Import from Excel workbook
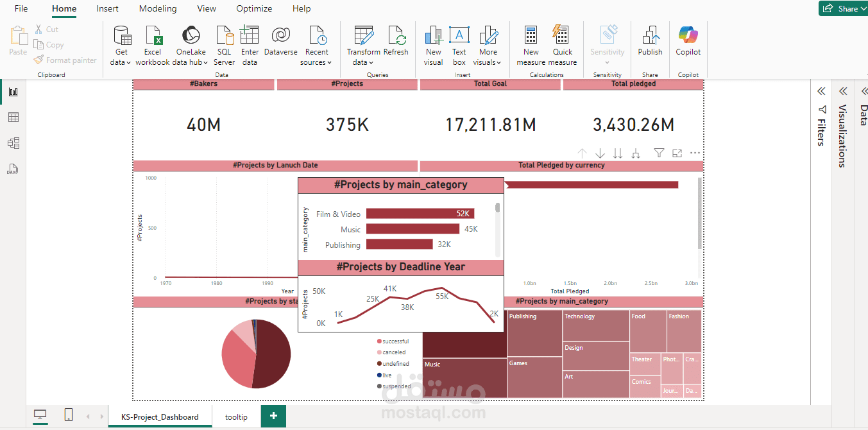 coord(153,46)
